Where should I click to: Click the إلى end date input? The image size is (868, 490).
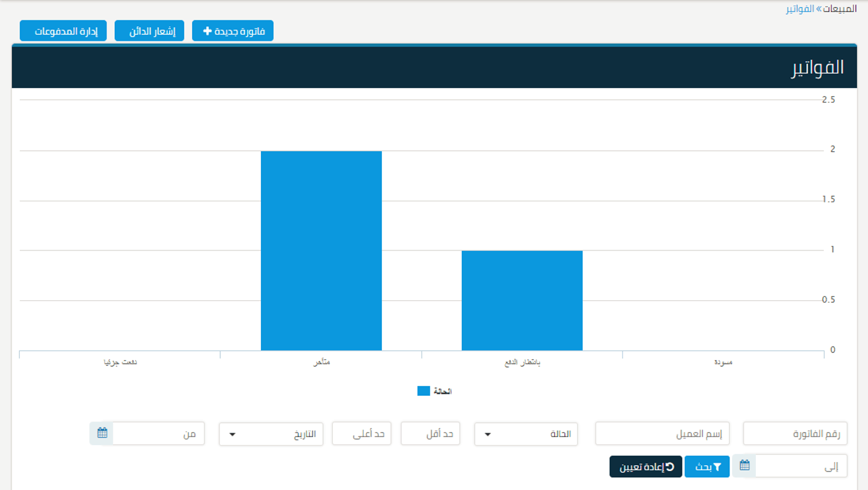(x=801, y=466)
